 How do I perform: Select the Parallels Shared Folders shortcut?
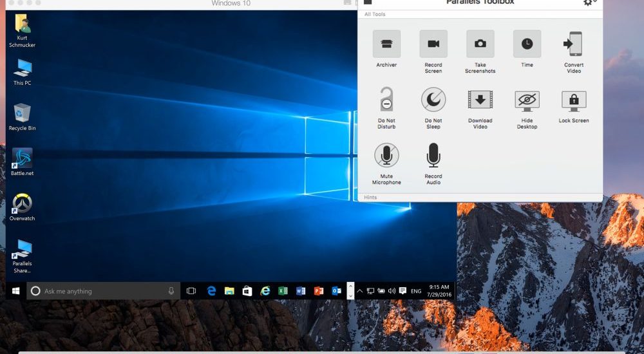click(x=22, y=256)
